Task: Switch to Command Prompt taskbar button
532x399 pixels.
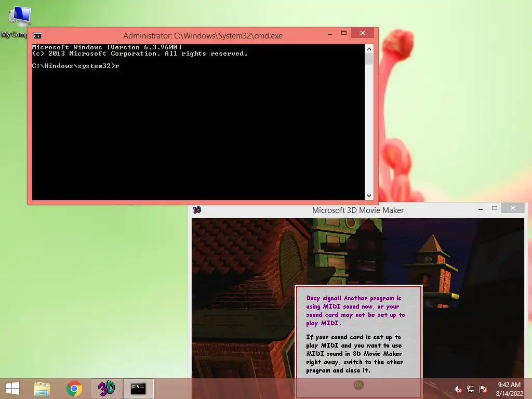Action: coord(138,389)
